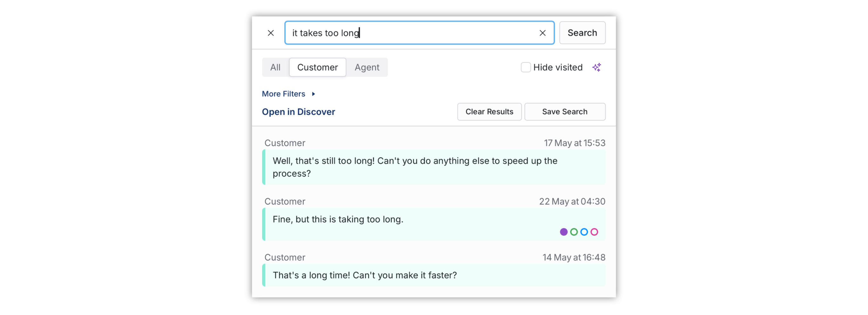Enable the Hide visited checkbox
Screen dimensions: 868x315
[526, 67]
